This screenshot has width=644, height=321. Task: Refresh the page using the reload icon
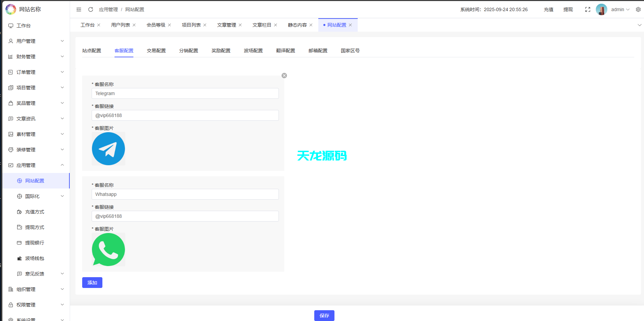[90, 9]
